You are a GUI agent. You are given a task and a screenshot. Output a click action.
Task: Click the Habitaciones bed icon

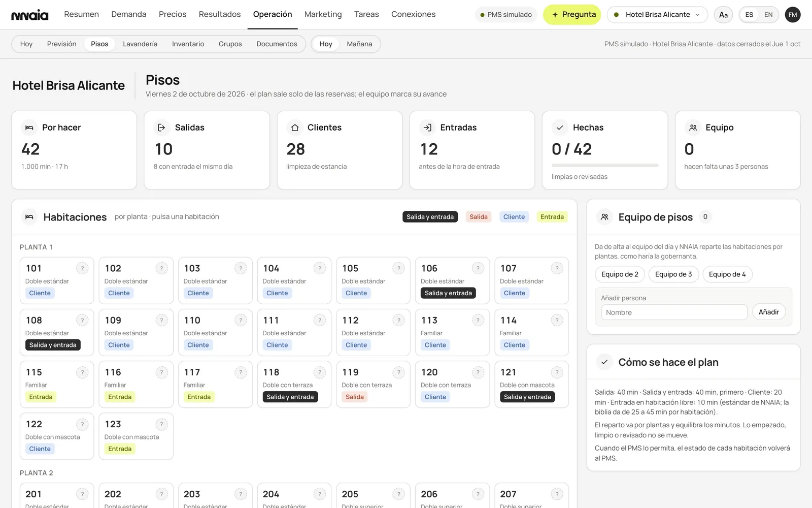click(29, 217)
